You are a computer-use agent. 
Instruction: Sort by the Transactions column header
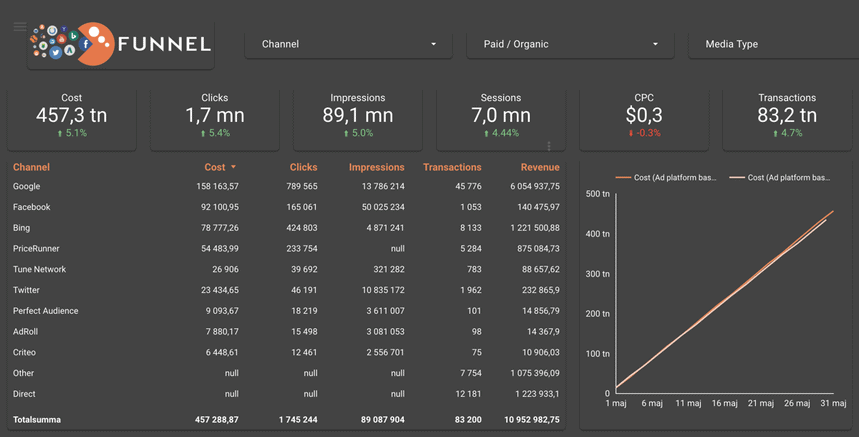(x=452, y=168)
